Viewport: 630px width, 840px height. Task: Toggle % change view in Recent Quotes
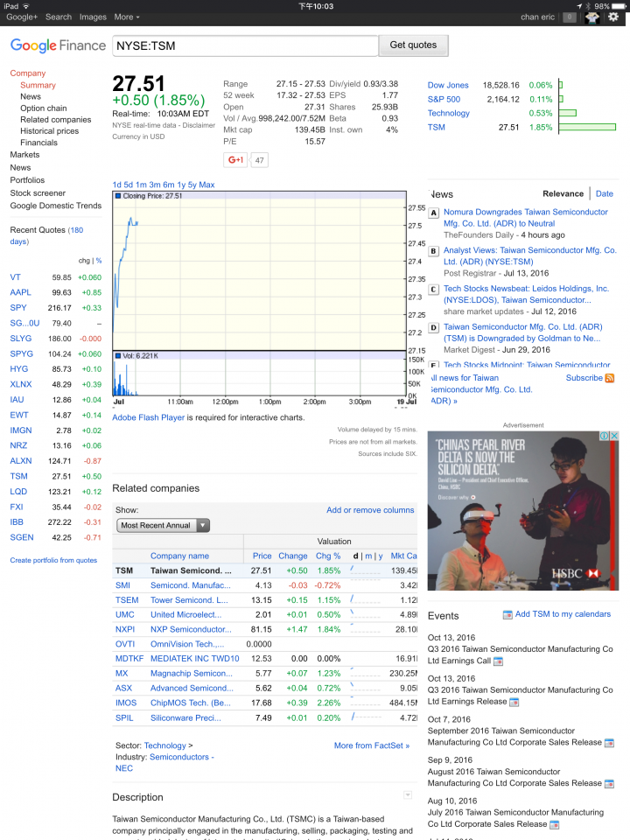click(x=99, y=261)
